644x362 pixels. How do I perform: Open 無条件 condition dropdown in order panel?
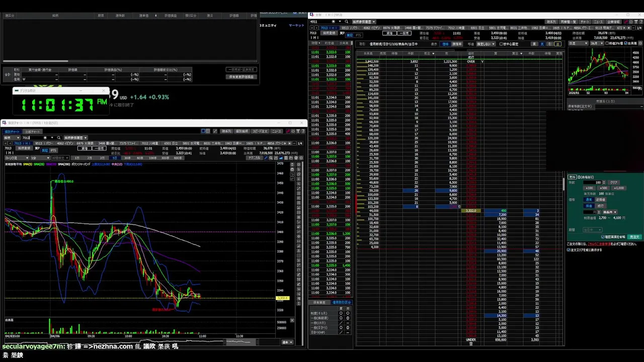[x=610, y=212]
